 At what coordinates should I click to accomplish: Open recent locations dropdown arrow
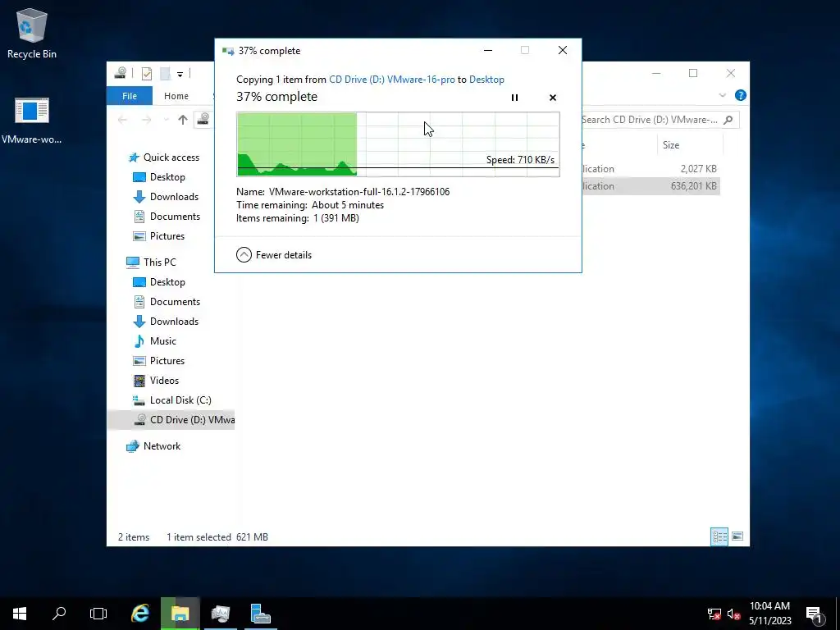(x=166, y=120)
